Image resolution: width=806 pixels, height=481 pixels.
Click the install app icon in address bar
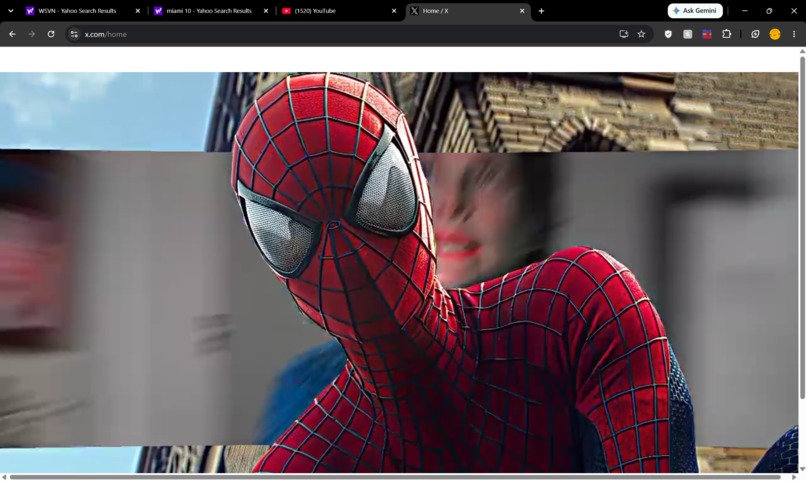(x=624, y=34)
